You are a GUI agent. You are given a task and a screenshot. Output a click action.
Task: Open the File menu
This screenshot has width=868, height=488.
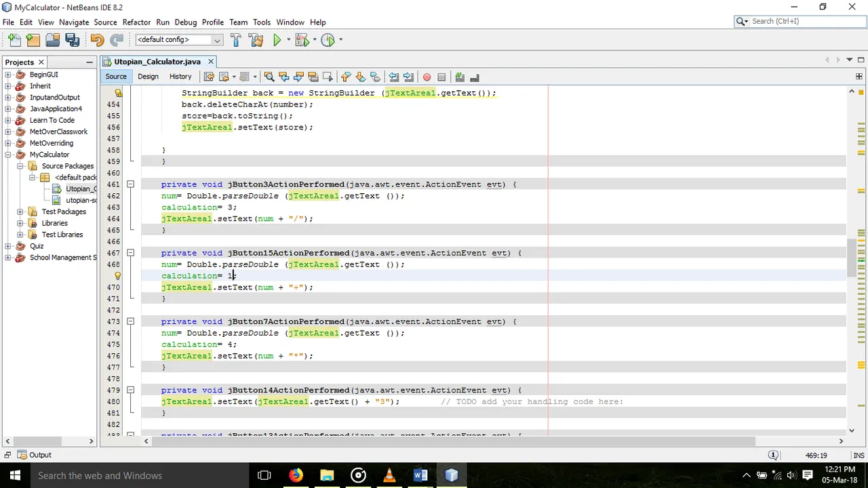click(x=8, y=22)
